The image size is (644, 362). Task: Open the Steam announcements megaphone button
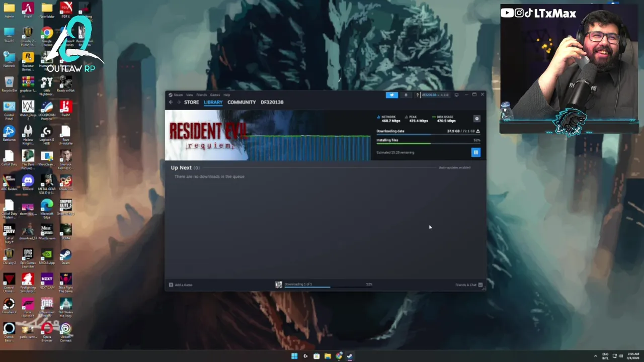pyautogui.click(x=391, y=95)
